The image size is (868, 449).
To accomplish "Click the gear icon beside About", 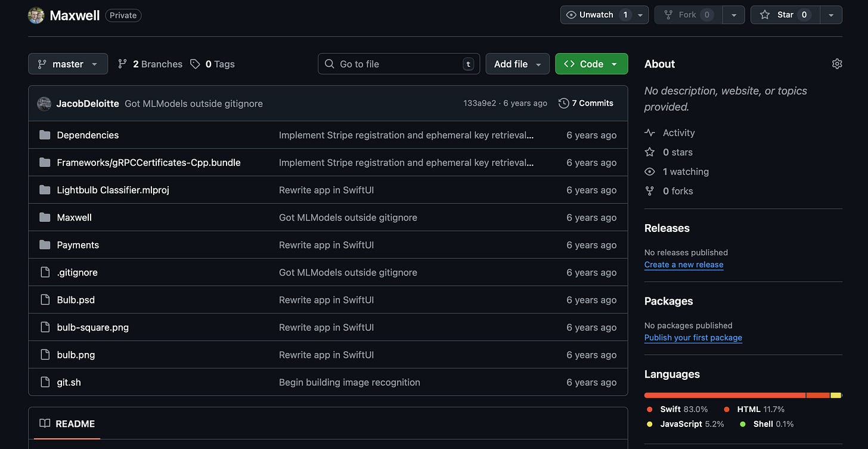I will (837, 64).
